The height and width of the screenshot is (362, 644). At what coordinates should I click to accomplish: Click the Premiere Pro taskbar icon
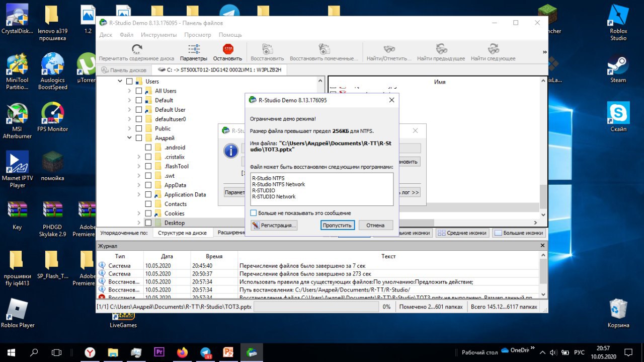click(x=159, y=352)
